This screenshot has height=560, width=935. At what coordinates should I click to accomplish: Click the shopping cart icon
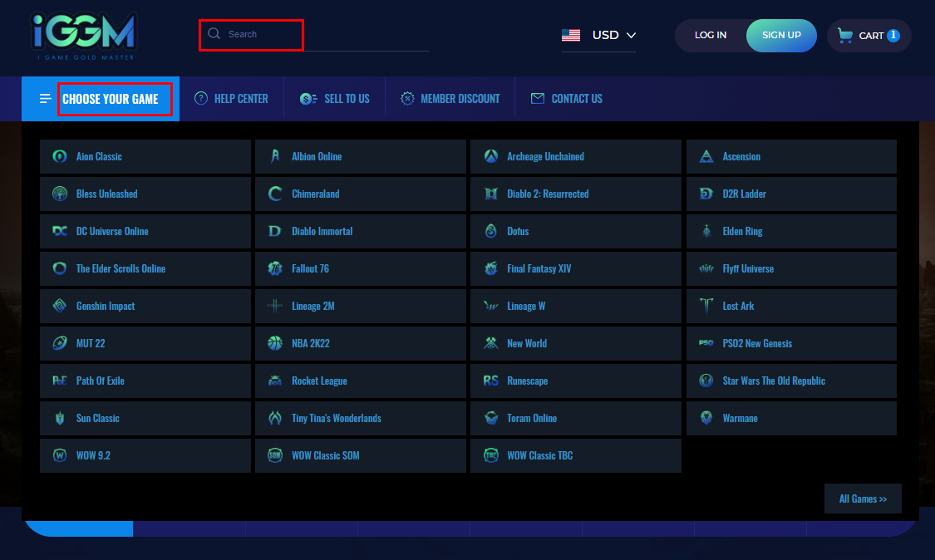[x=845, y=35]
